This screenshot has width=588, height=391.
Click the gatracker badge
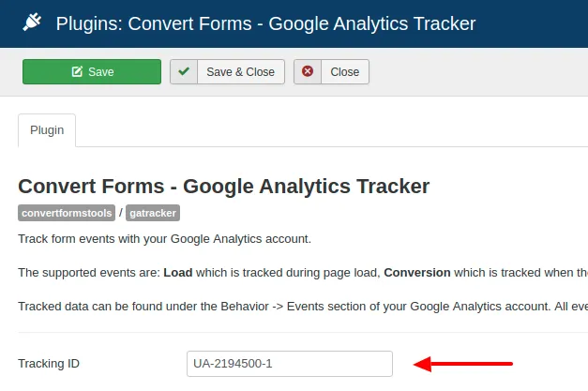point(153,213)
